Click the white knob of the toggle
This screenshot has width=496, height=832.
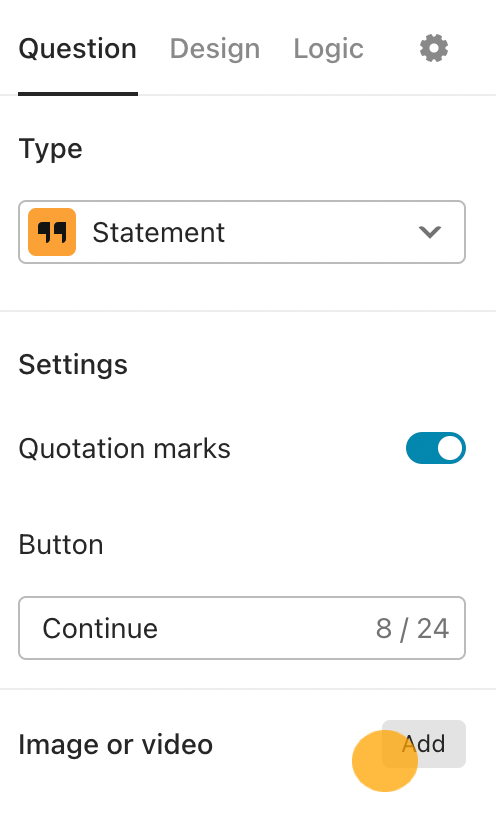(450, 448)
